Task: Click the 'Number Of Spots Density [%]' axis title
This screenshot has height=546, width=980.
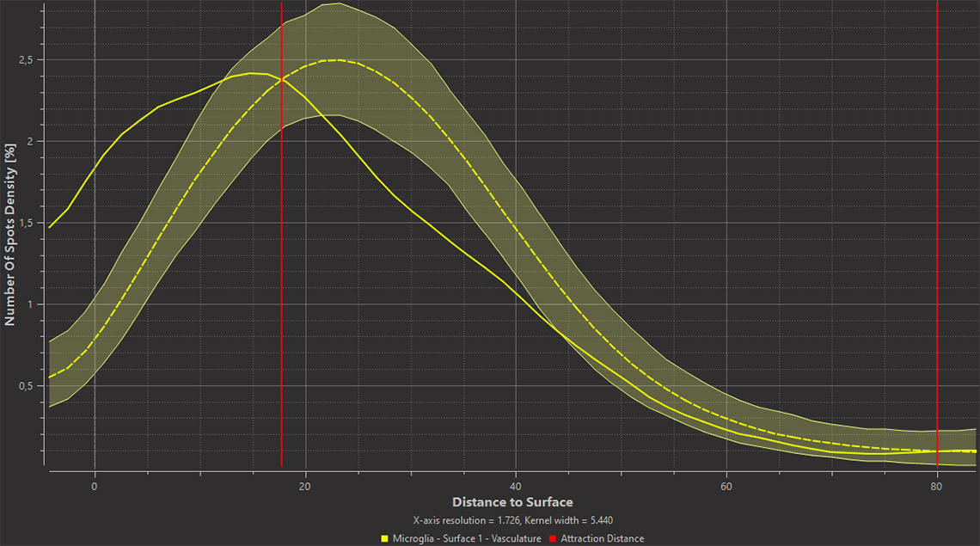Action: tap(9, 235)
